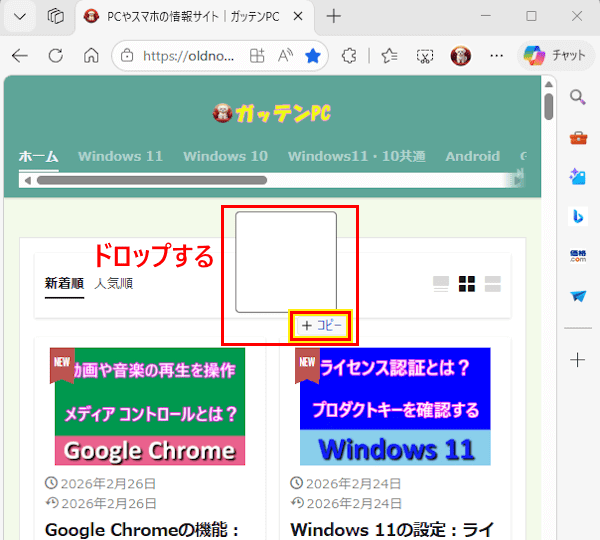Open sidebar 価格.com icon

(x=578, y=256)
